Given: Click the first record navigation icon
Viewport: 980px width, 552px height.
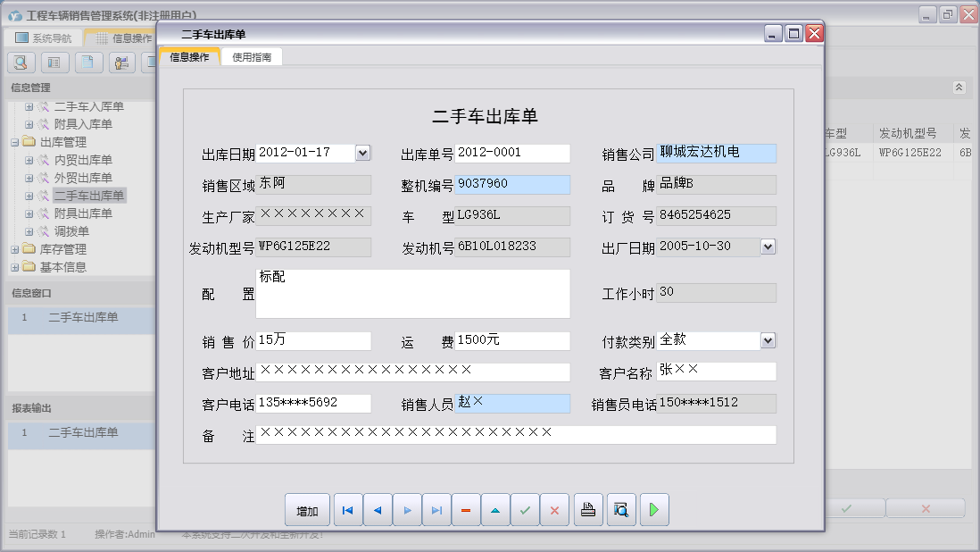Looking at the screenshot, I should 348,510.
